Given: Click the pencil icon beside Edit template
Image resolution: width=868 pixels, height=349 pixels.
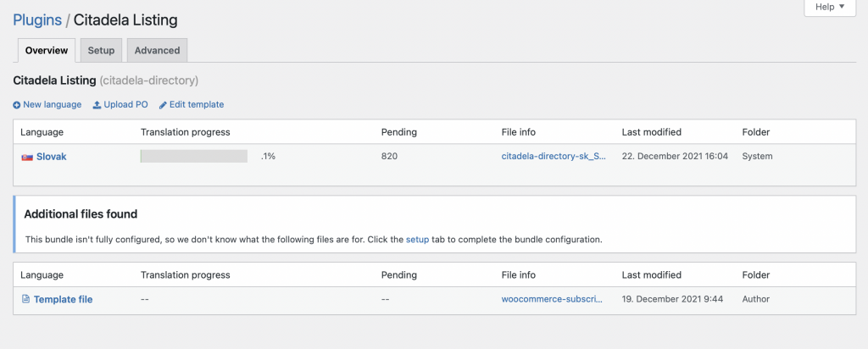Looking at the screenshot, I should pyautogui.click(x=163, y=105).
